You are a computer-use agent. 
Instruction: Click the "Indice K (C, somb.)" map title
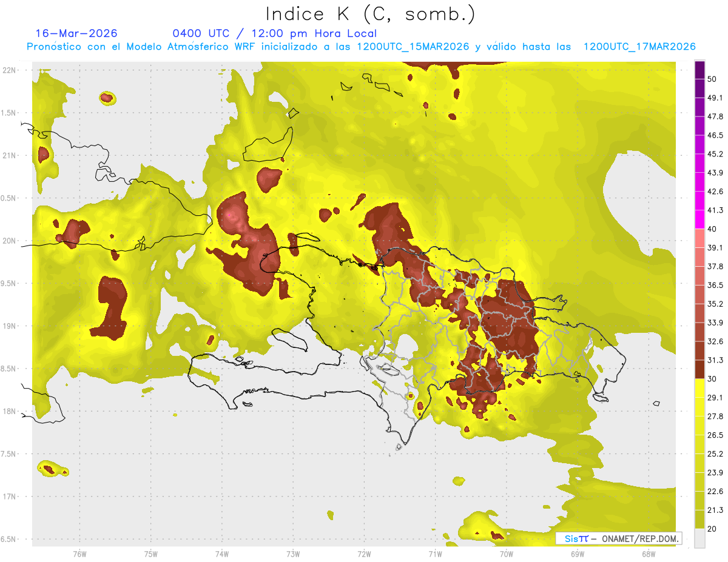coord(371,13)
